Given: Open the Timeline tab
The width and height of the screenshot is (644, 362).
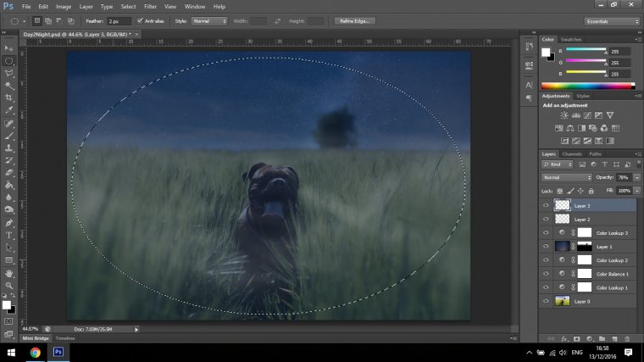Looking at the screenshot, I should (65, 338).
